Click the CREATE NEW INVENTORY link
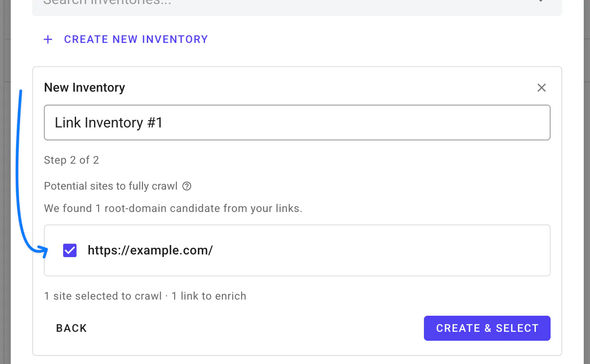The height and width of the screenshot is (364, 590). tap(136, 39)
